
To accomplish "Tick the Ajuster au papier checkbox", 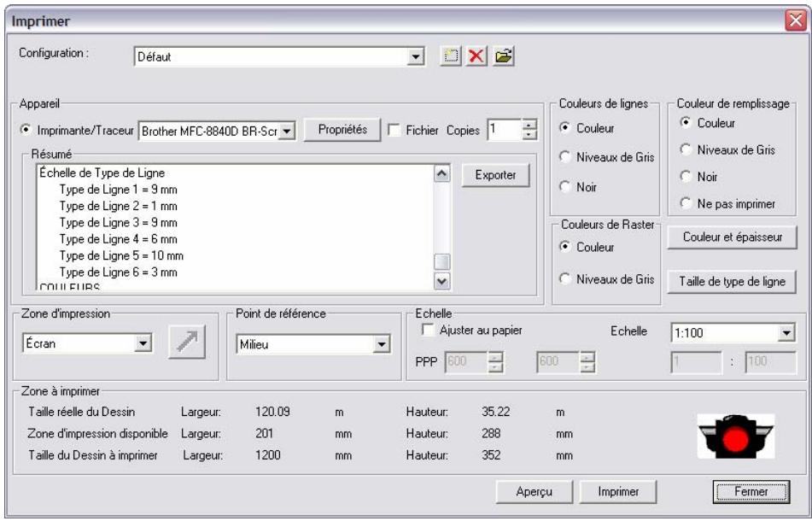I will 429,330.
